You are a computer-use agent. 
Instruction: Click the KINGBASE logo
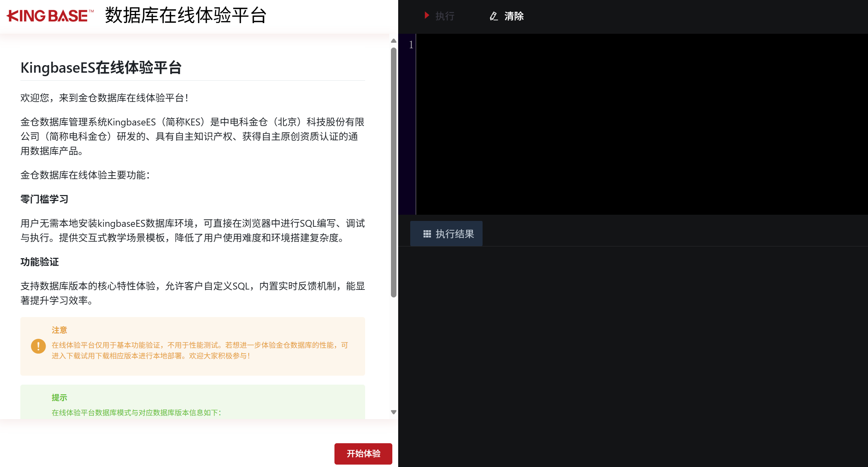tap(50, 16)
